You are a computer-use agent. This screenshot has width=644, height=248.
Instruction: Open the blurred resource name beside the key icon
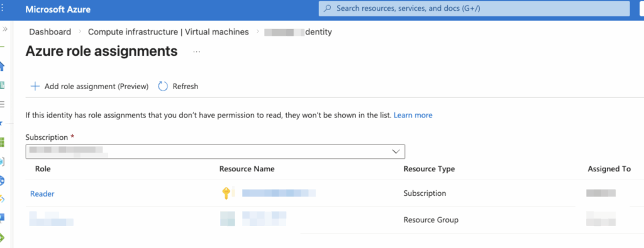click(279, 193)
